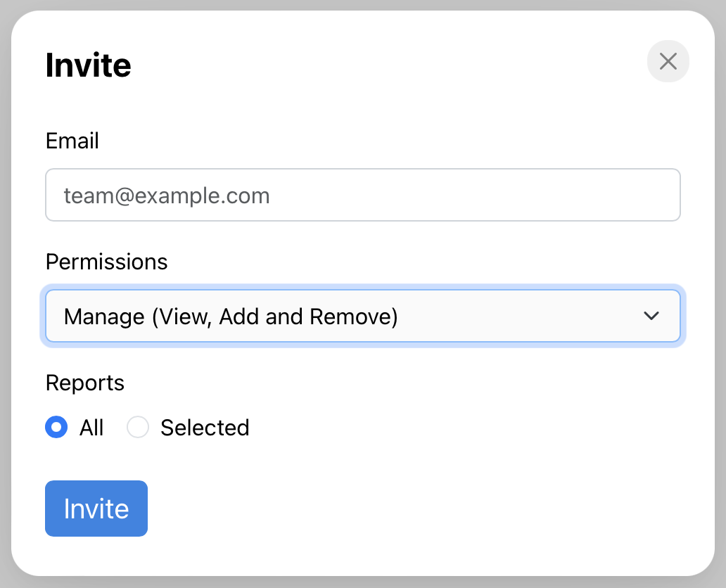Image resolution: width=726 pixels, height=588 pixels.
Task: Click the filled blue radio dot
Action: tap(56, 427)
